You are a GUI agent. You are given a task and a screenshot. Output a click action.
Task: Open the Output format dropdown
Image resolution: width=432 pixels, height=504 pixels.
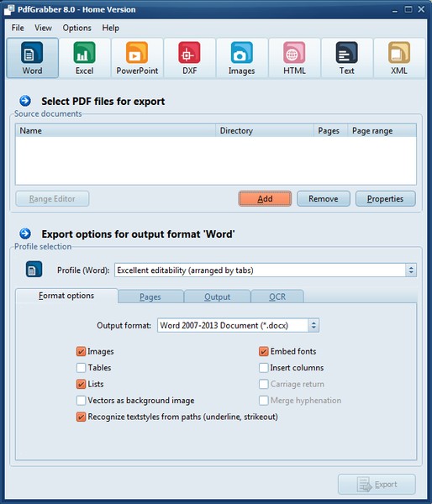click(238, 325)
